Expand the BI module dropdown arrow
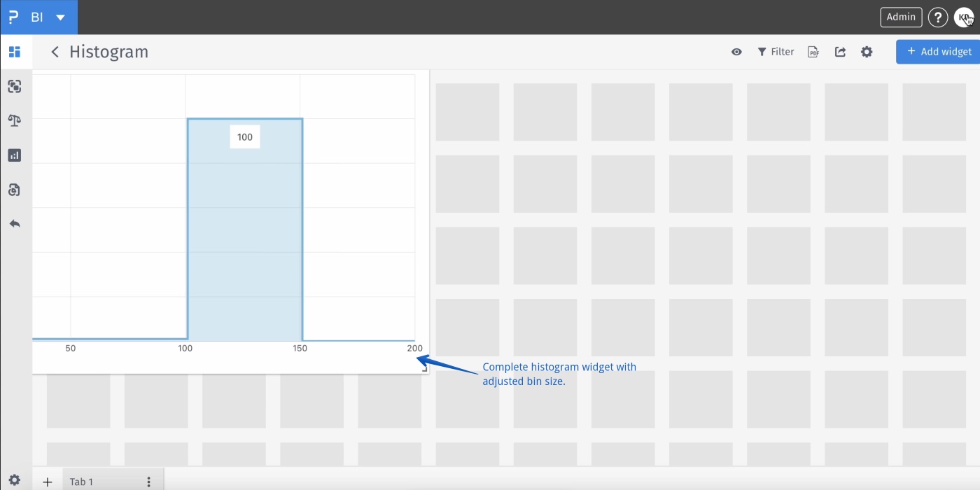Image resolution: width=980 pixels, height=490 pixels. click(x=61, y=17)
